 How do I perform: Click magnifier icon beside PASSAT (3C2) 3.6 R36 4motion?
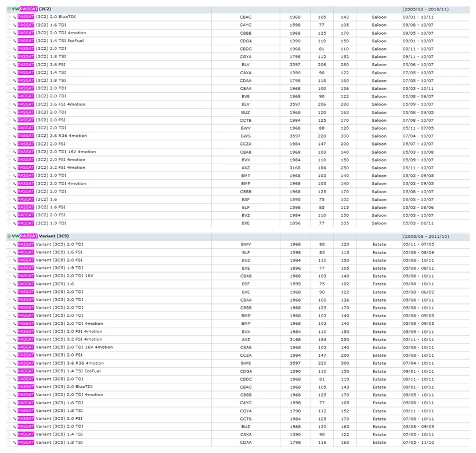tap(14, 136)
